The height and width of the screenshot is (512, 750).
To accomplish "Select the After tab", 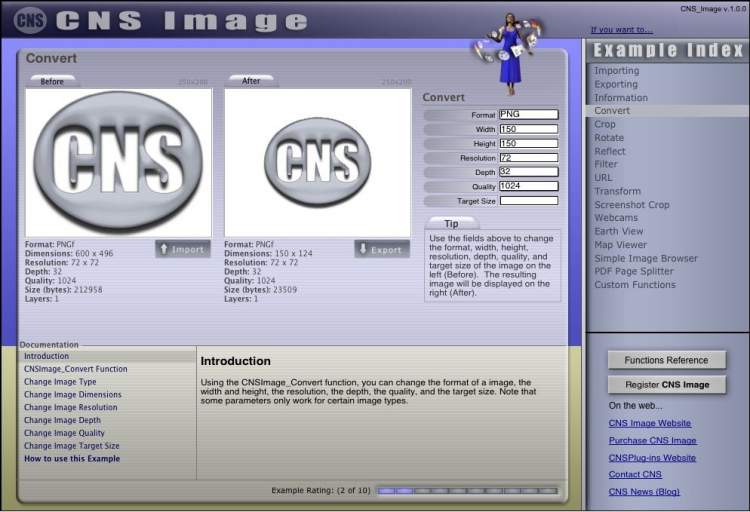I will 251,81.
